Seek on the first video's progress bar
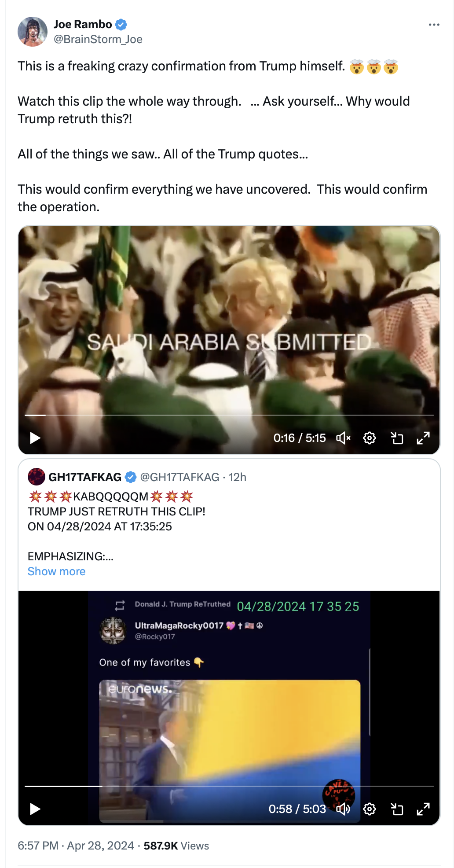This screenshot has height=868, width=454. tap(229, 415)
